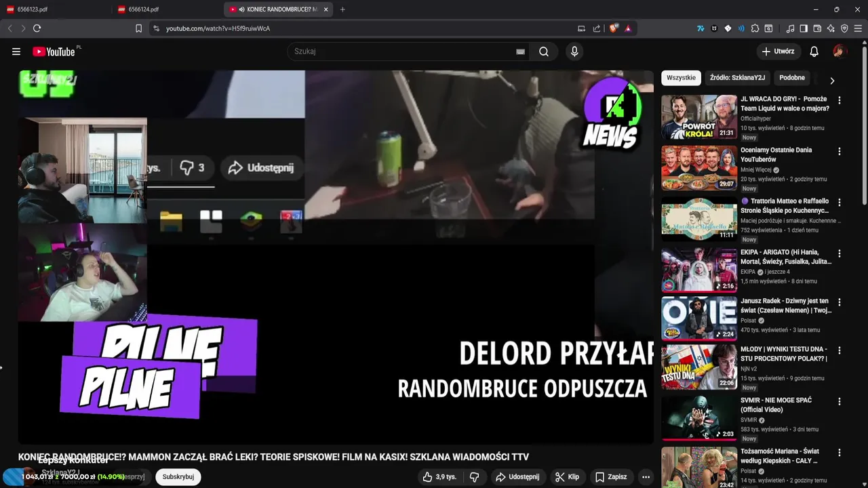The width and height of the screenshot is (868, 488).
Task: Select the Podobne filter chip
Action: [792, 78]
